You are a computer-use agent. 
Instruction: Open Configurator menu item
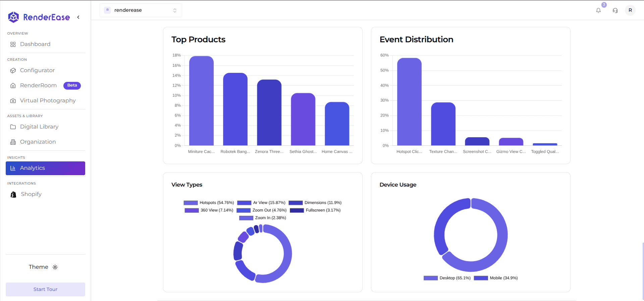tap(45, 70)
